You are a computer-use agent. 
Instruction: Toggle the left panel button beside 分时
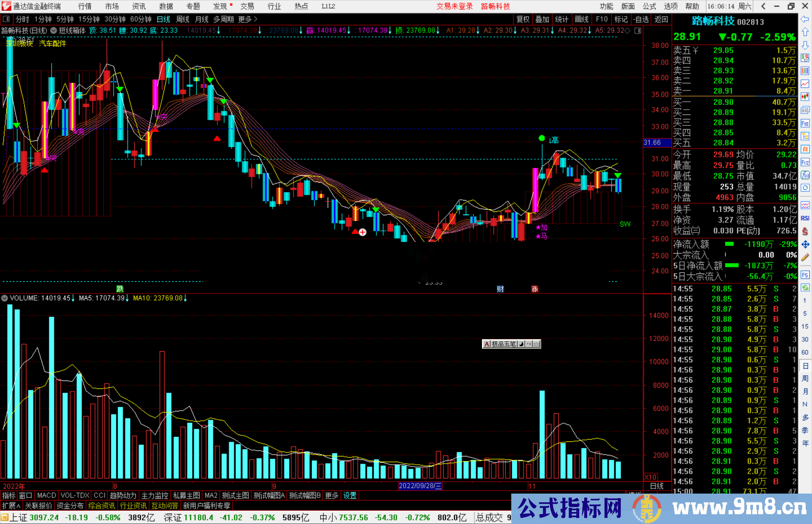6,19
